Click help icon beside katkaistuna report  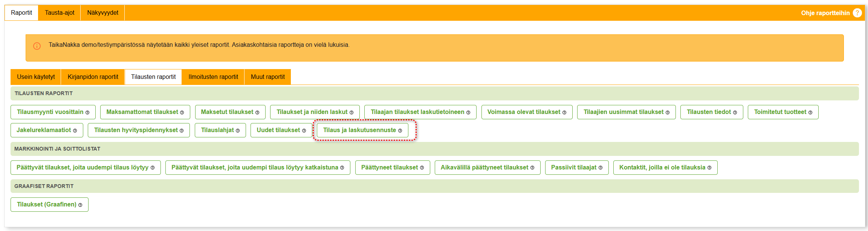(x=342, y=168)
